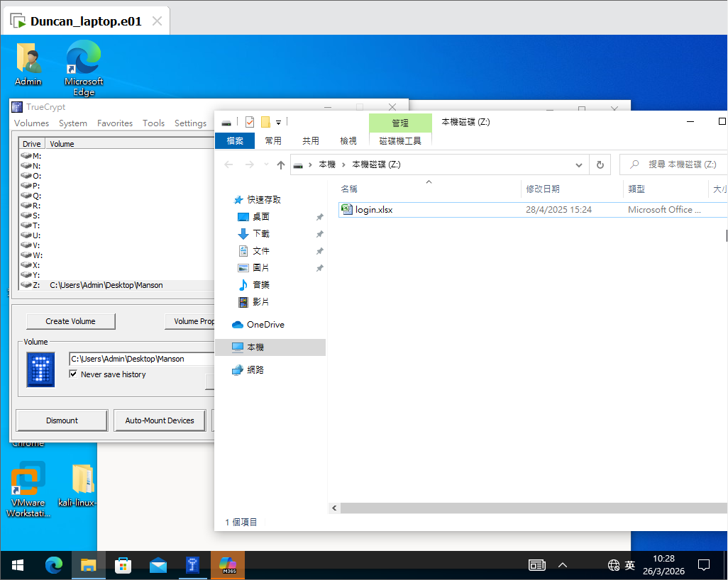Switch to 檢視 ribbon tab
Screen dimensions: 728x580
click(348, 140)
